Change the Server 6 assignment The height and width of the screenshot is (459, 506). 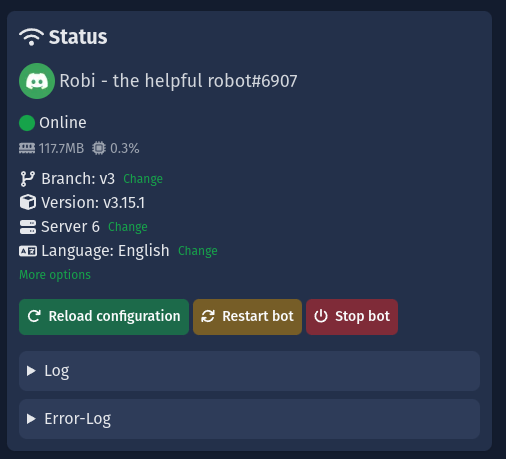128,227
